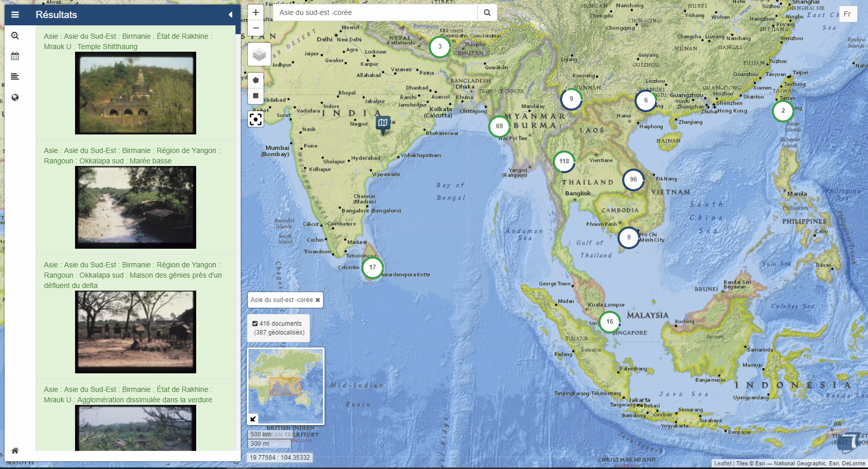This screenshot has width=868, height=469.
Task: Click the text list icon in sidebar
Action: [x=15, y=77]
